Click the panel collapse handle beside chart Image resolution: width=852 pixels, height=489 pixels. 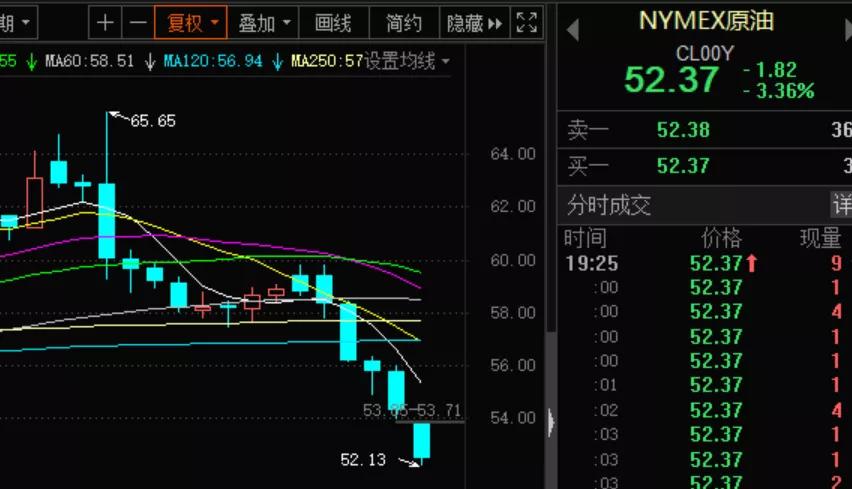click(x=551, y=422)
